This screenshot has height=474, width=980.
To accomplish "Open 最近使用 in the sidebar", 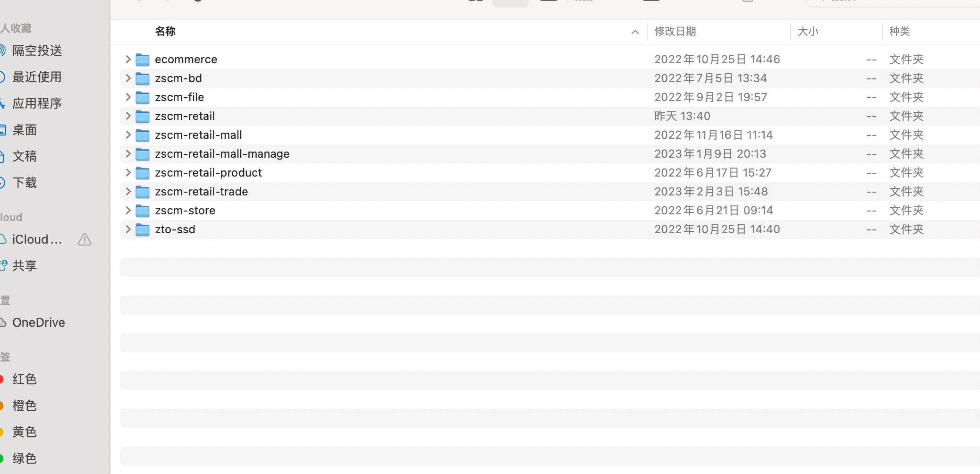I will coord(37,77).
